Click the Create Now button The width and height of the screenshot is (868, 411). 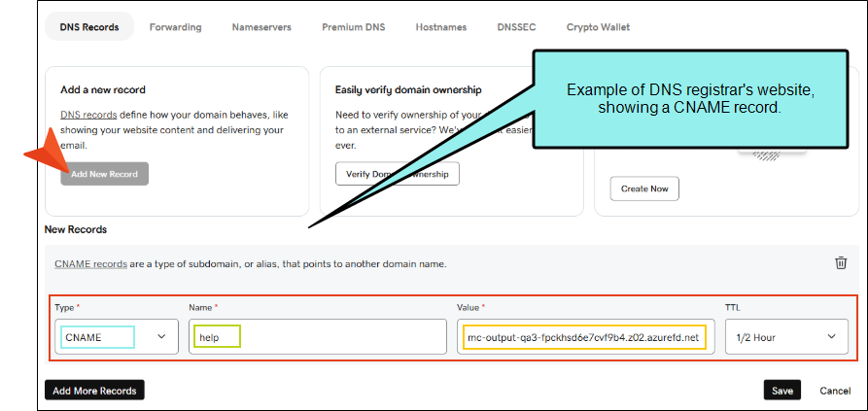point(643,188)
